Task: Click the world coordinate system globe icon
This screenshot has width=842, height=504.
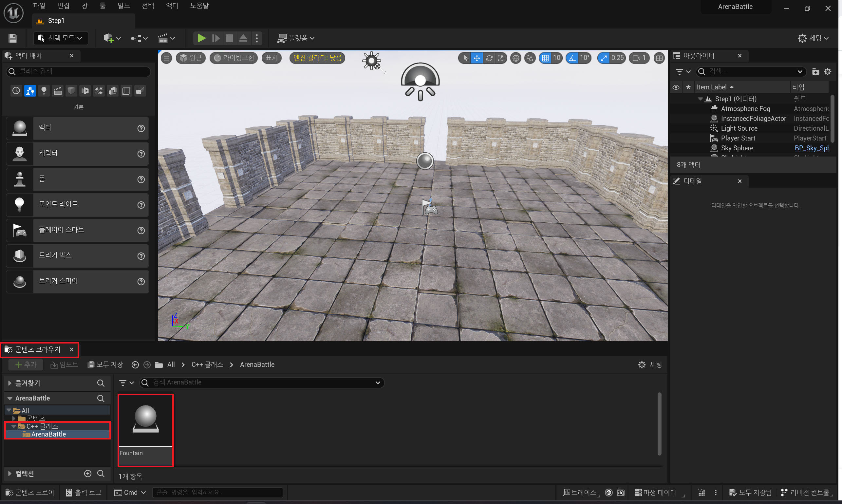Action: coord(515,58)
